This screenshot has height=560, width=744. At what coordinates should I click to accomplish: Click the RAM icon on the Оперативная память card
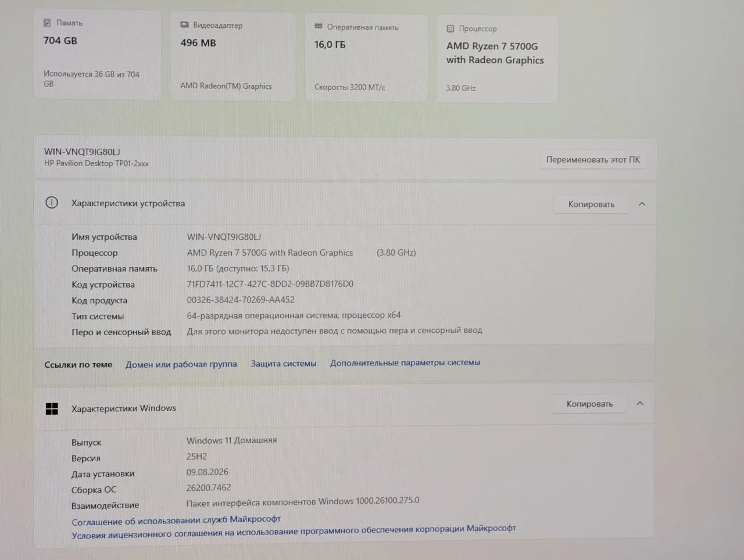coord(318,27)
